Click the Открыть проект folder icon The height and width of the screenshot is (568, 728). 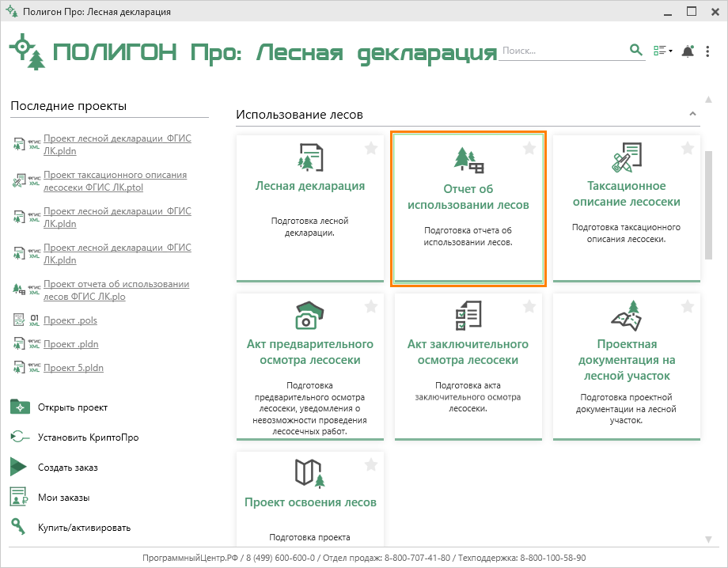pyautogui.click(x=20, y=407)
